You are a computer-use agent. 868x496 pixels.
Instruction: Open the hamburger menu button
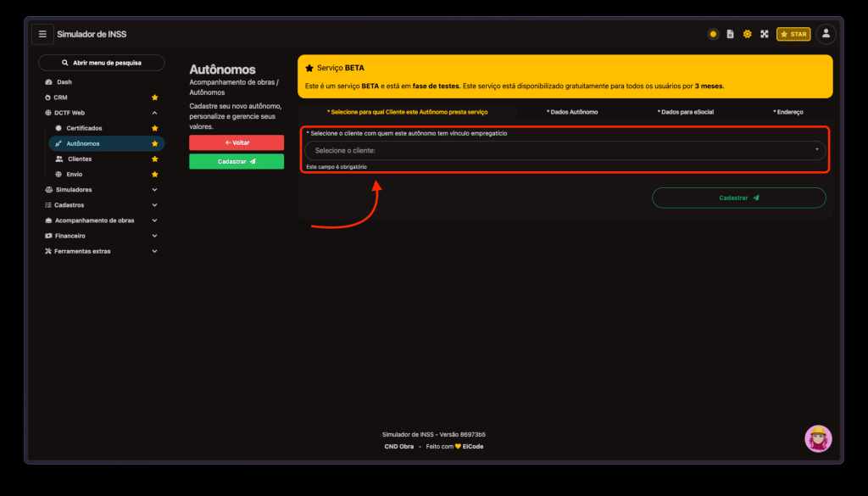pyautogui.click(x=42, y=34)
